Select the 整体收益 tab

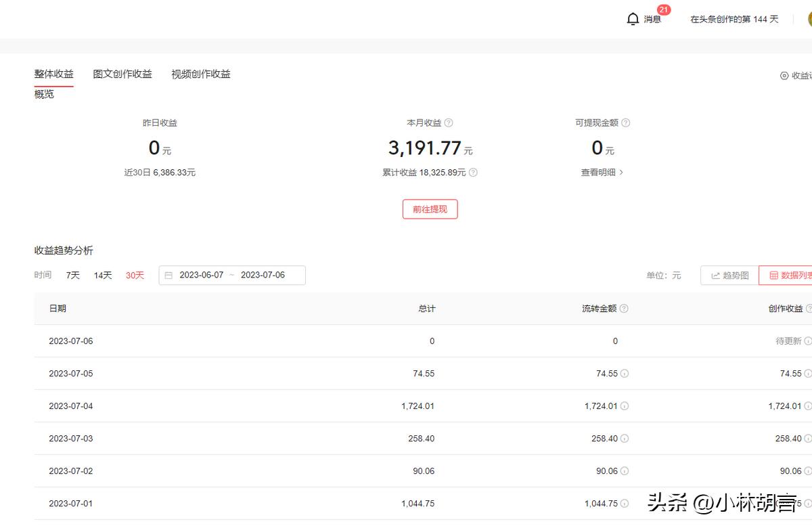pyautogui.click(x=54, y=74)
